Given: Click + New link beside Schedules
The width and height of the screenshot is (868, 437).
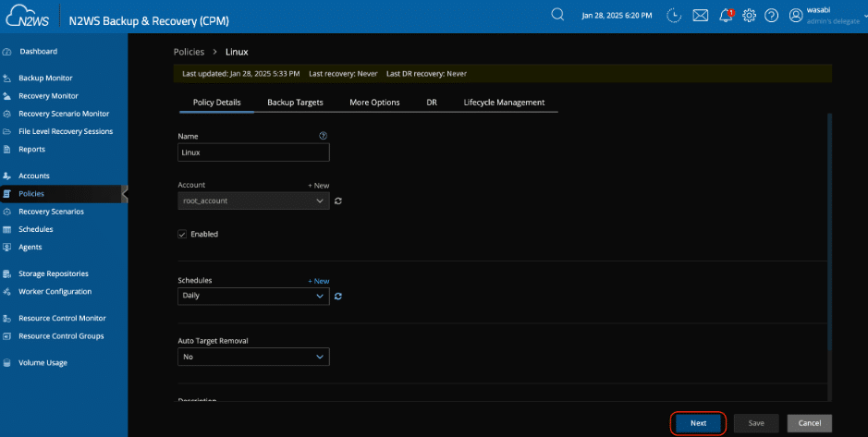Looking at the screenshot, I should 318,281.
